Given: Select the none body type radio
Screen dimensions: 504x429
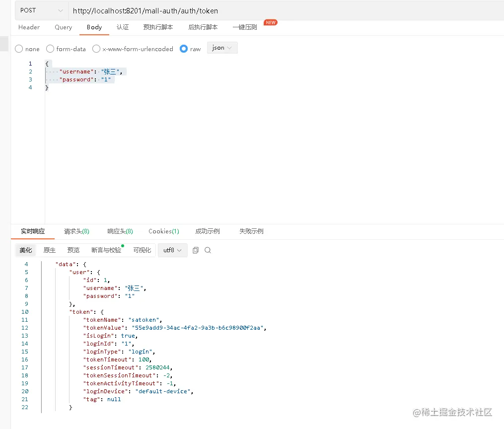Looking at the screenshot, I should (x=19, y=49).
